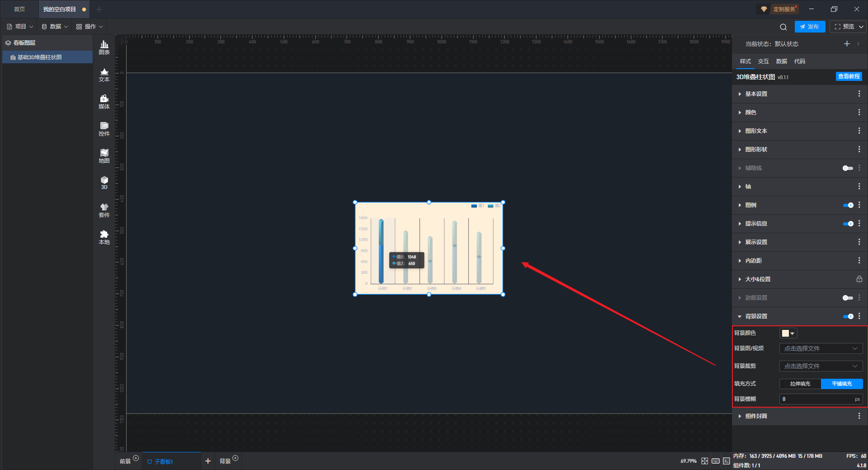Open the 地图 (map) component library
The image size is (868, 470).
(104, 156)
